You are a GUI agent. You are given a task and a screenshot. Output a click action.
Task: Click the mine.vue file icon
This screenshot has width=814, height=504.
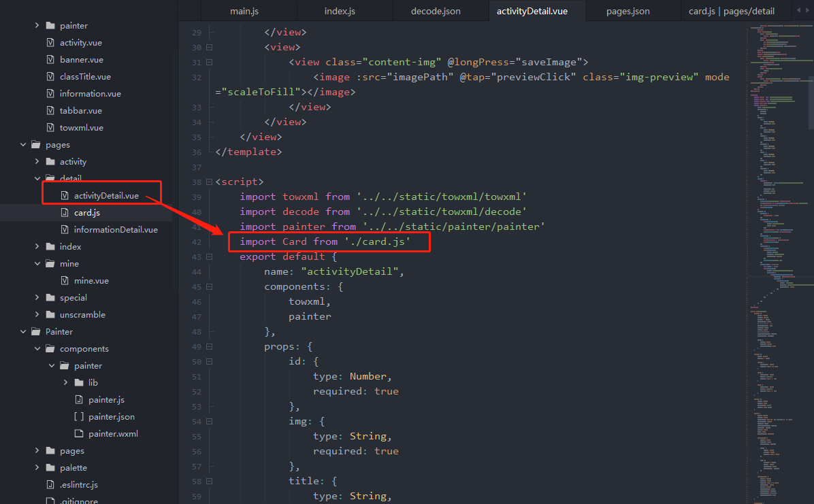(65, 281)
